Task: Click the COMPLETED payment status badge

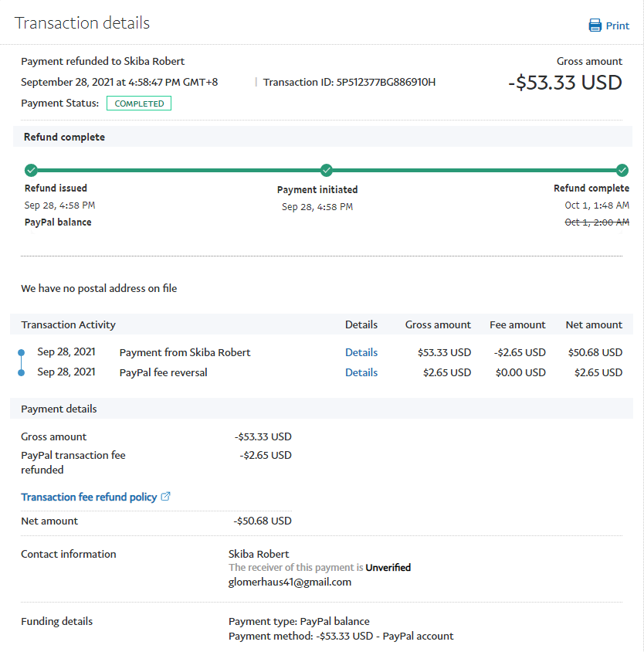Action: click(139, 104)
